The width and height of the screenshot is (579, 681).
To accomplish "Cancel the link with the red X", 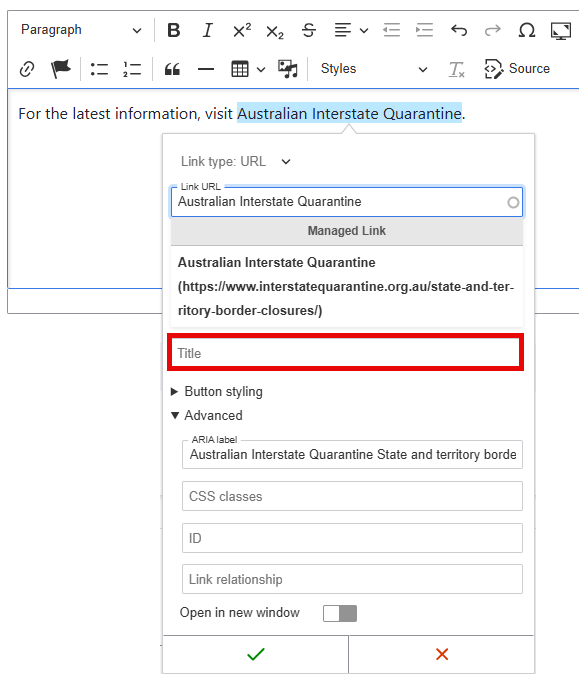I will [442, 654].
